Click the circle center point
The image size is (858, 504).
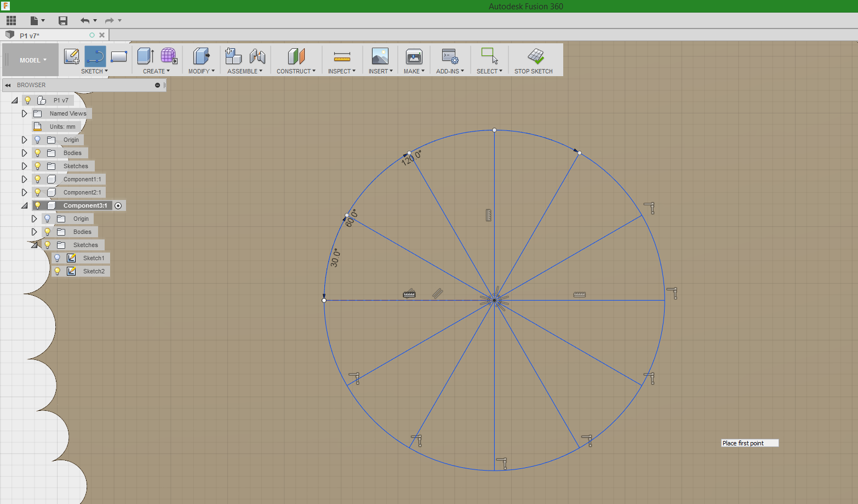coord(494,300)
